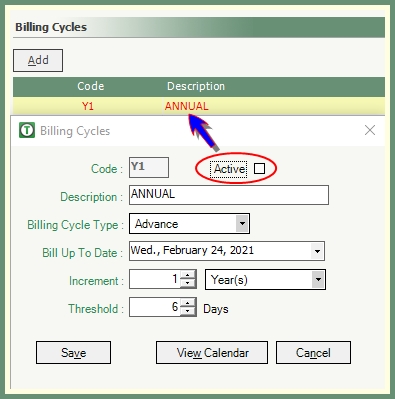This screenshot has width=395, height=399.
Task: Increase the Increment value with up arrow
Action: coord(188,275)
